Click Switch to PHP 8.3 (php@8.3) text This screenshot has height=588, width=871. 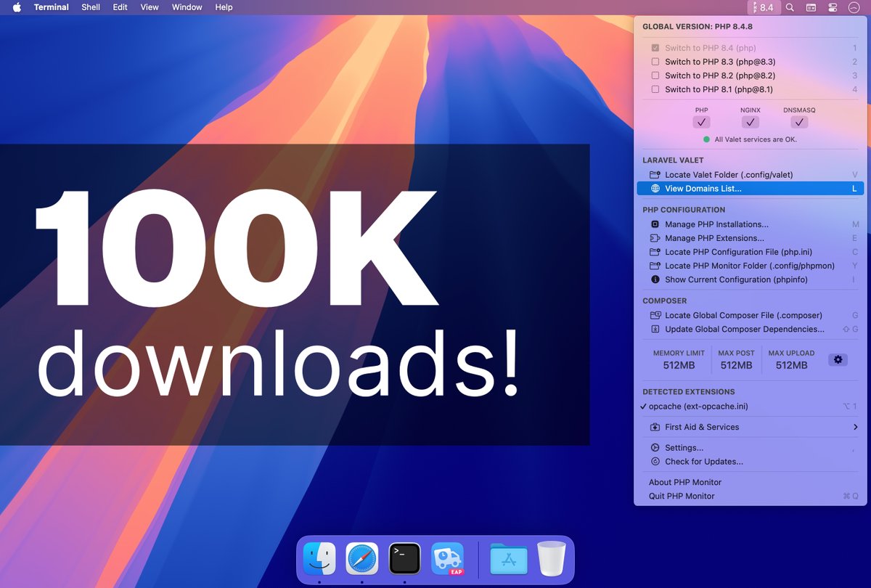(720, 62)
